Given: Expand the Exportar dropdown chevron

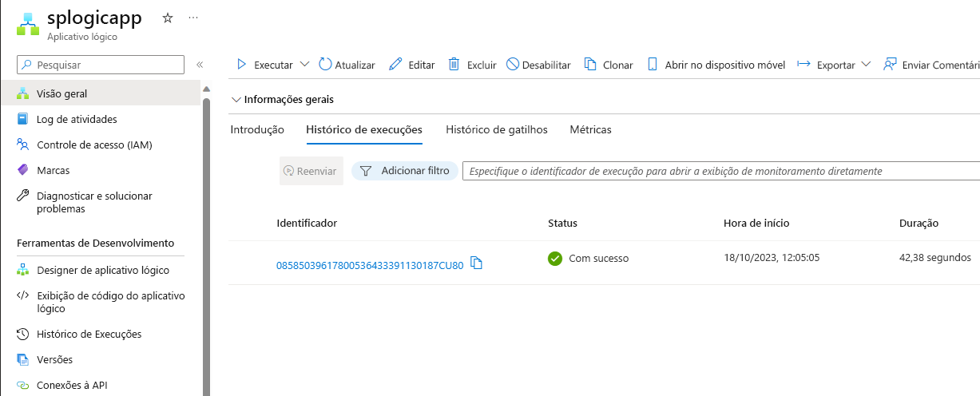Looking at the screenshot, I should [x=866, y=65].
